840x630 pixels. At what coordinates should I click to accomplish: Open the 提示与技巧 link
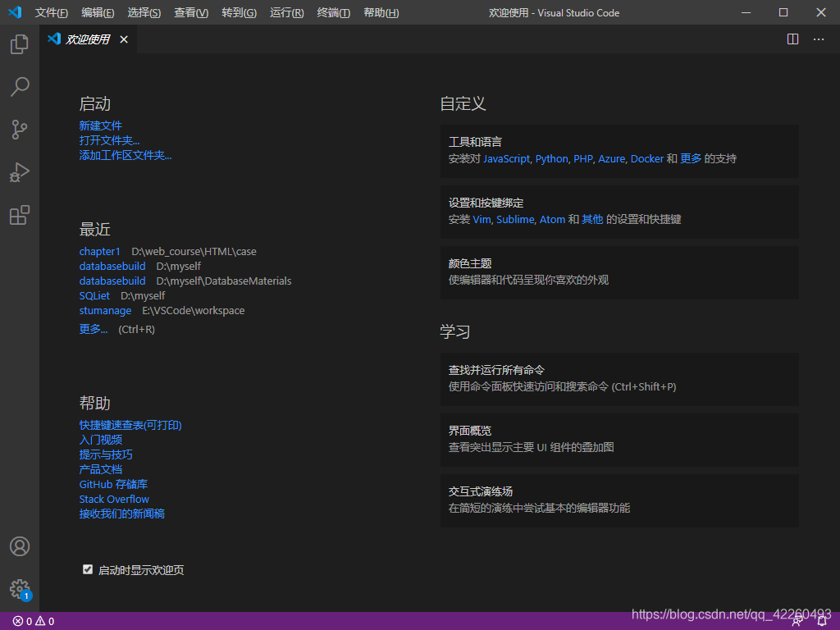[106, 454]
